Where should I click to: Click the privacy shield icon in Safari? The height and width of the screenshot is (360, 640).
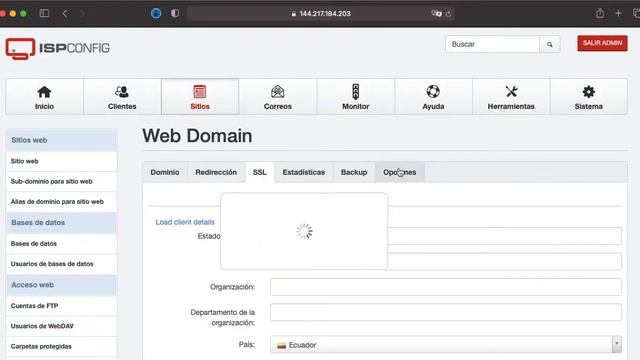click(x=175, y=13)
